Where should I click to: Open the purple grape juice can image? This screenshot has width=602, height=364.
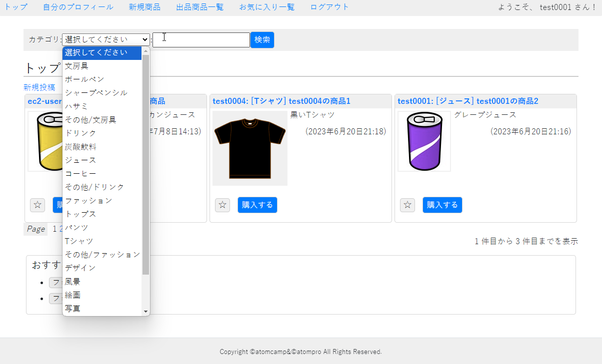click(424, 141)
